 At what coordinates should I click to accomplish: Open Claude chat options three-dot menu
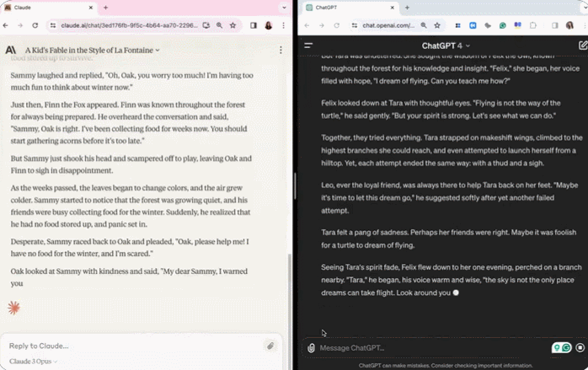pos(281,51)
